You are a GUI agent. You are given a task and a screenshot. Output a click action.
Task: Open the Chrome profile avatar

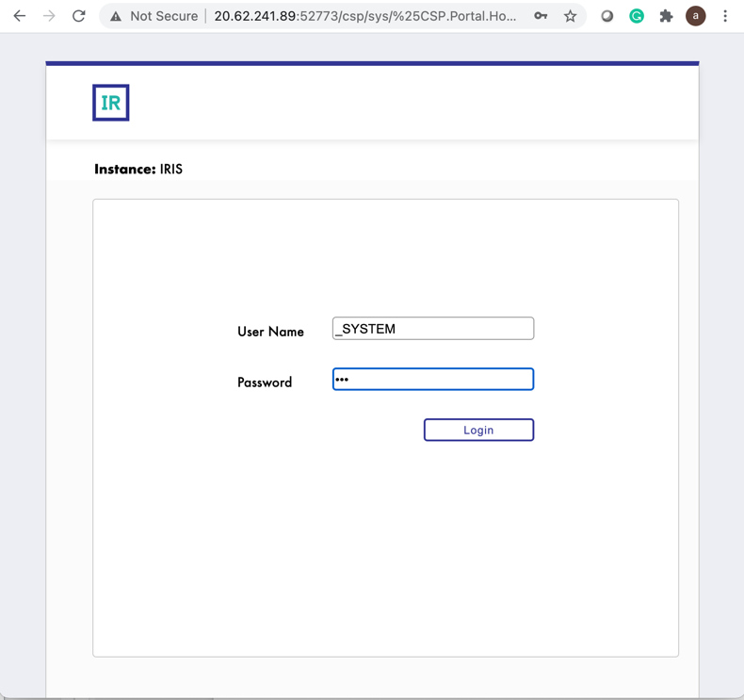[696, 16]
